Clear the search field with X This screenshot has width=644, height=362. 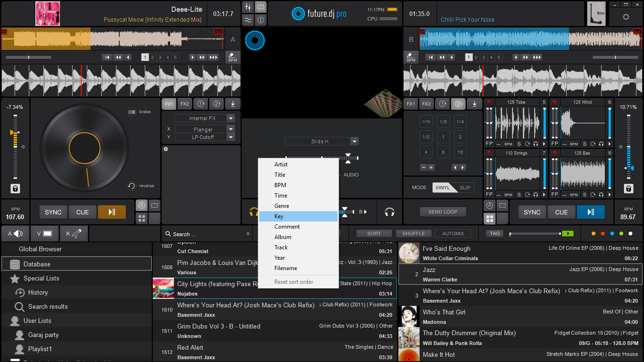[x=248, y=234]
